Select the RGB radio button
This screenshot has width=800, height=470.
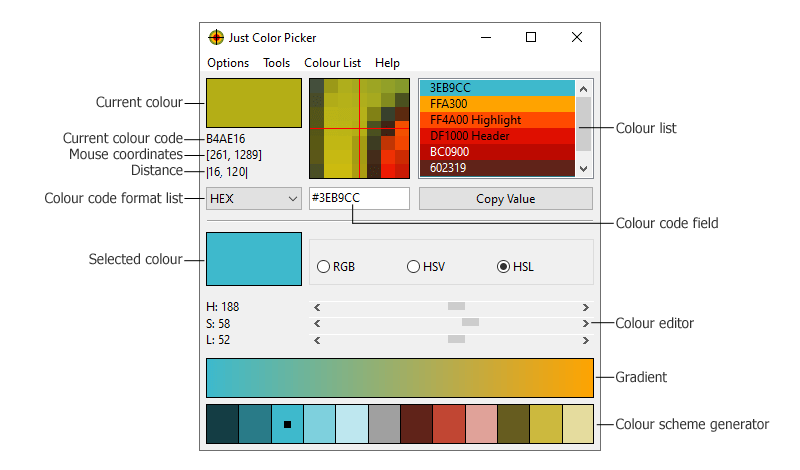pos(323,267)
